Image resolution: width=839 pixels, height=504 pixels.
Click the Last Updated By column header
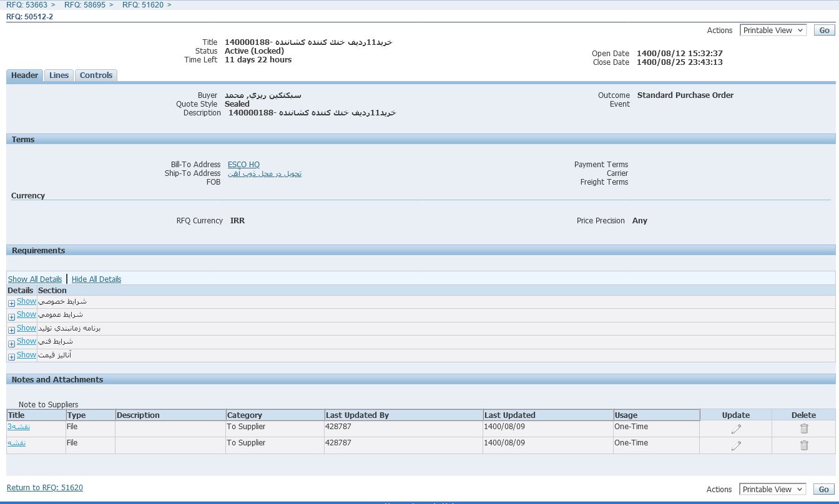(x=403, y=415)
